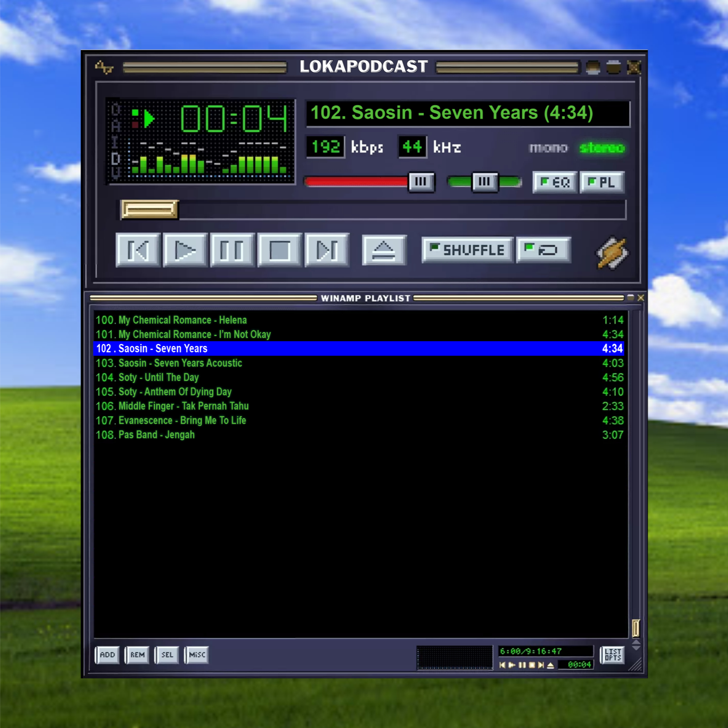Viewport: 728px width, 728px height.
Task: Click the green balance slider
Action: point(485,182)
